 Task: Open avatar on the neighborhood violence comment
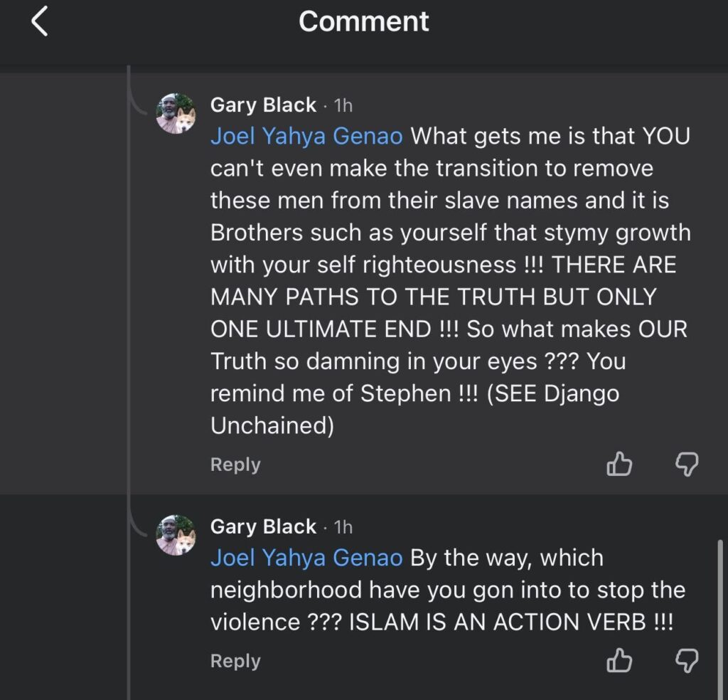[x=176, y=535]
